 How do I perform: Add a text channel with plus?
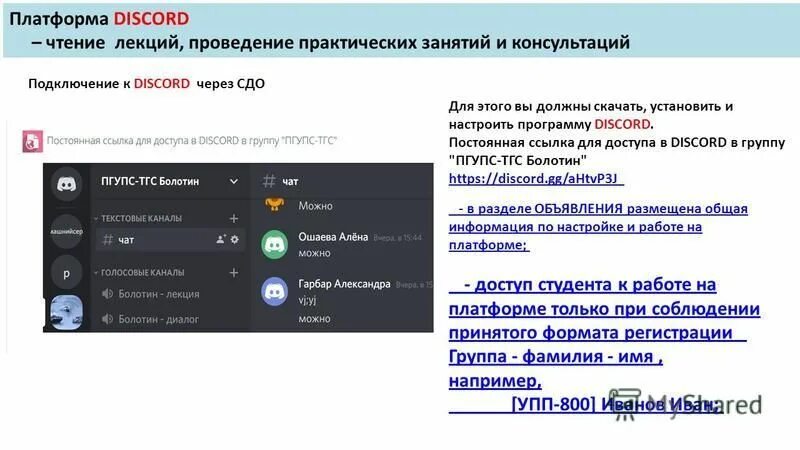click(234, 218)
